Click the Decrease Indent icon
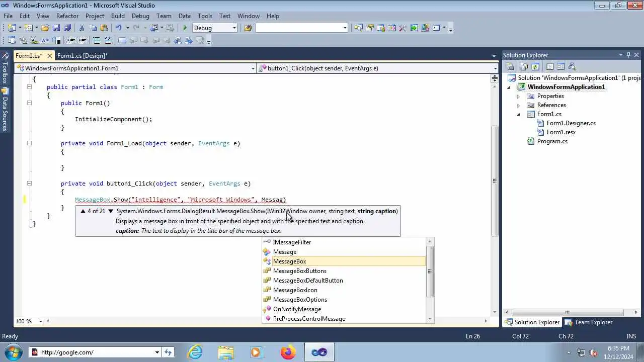 (71, 41)
